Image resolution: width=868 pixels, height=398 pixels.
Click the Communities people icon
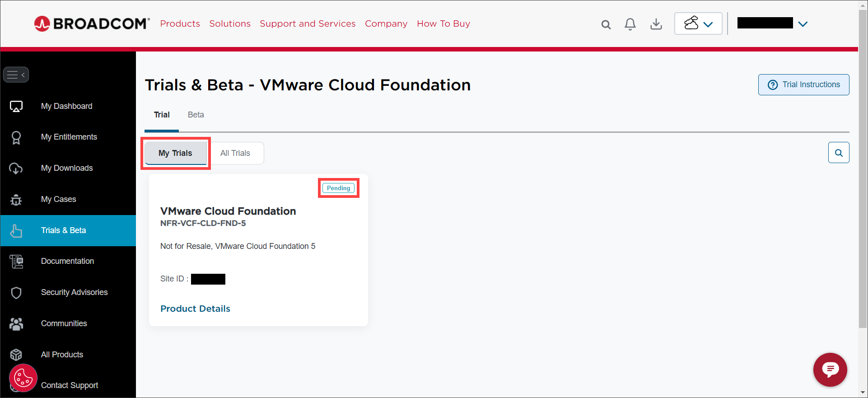coord(16,324)
